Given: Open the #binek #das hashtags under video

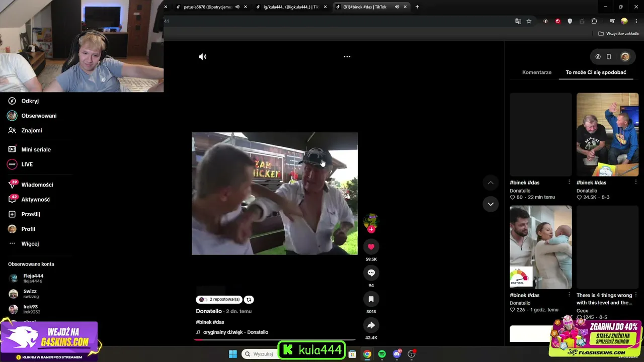Looking at the screenshot, I should pyautogui.click(x=210, y=322).
